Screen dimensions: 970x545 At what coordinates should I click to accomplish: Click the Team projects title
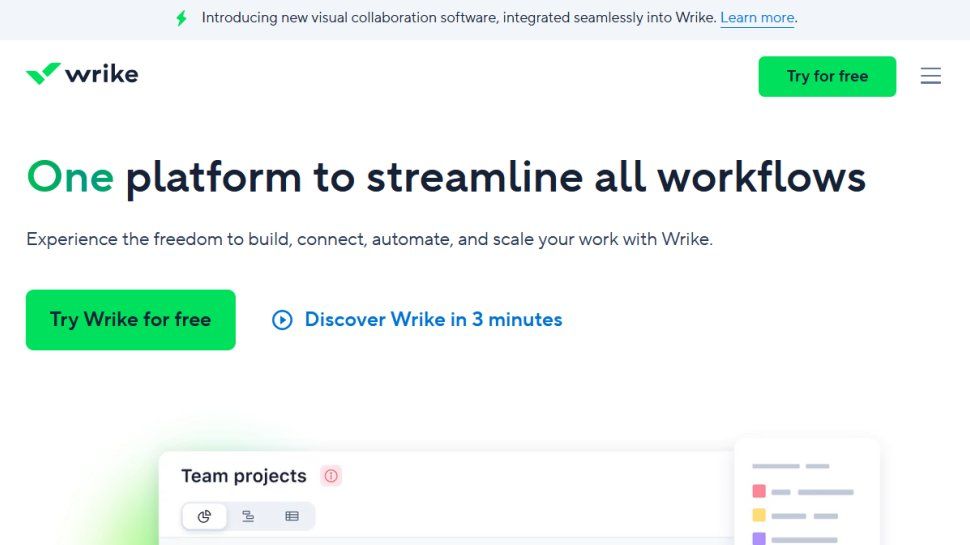[x=244, y=476]
